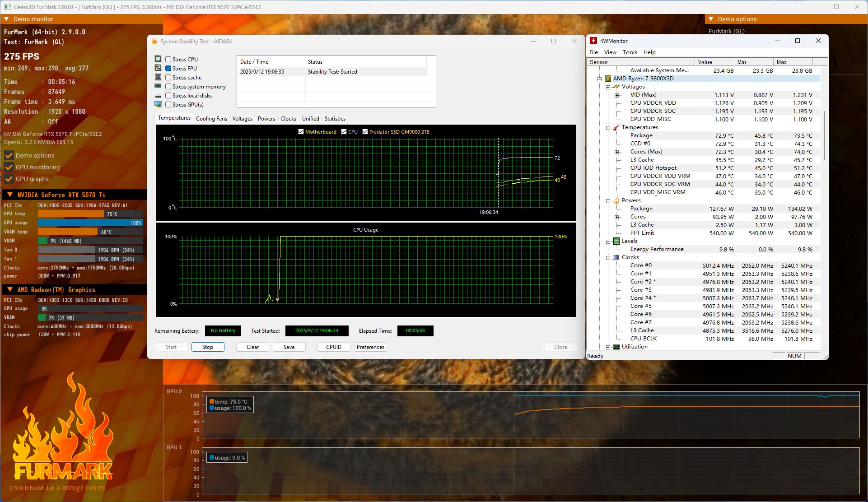Click the HWMonitor vertical scrollbar thumb

point(825,135)
